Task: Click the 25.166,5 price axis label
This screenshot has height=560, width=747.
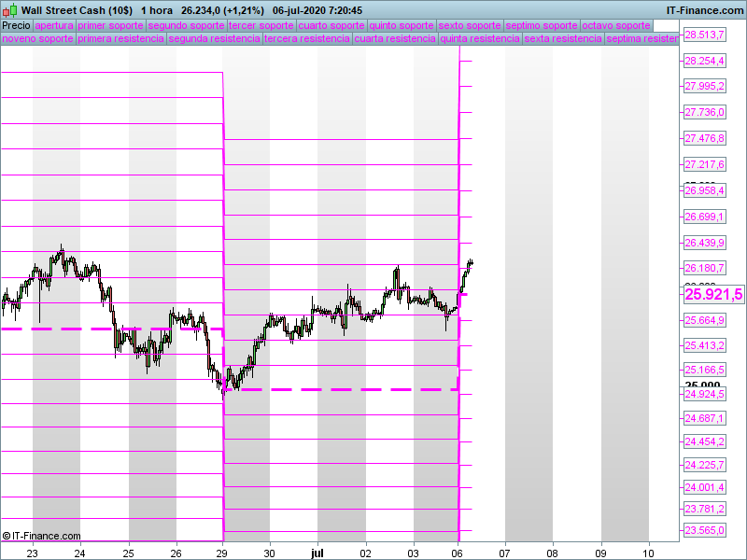Action: point(705,370)
